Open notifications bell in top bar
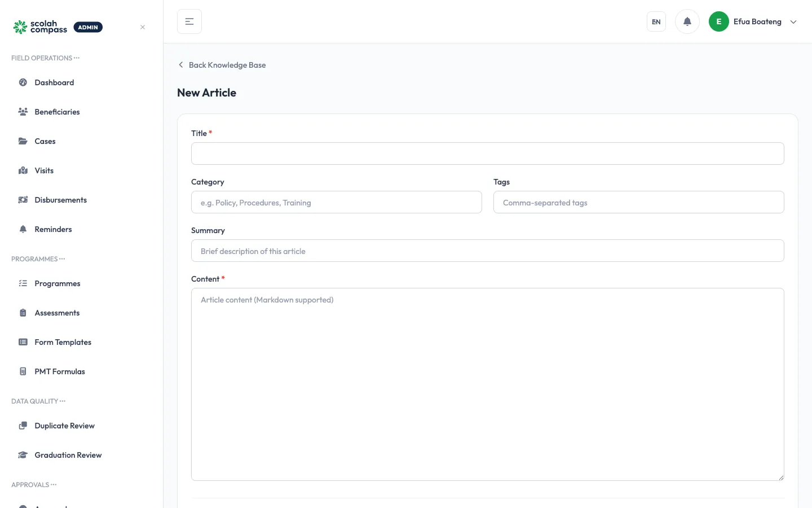 [x=687, y=21]
